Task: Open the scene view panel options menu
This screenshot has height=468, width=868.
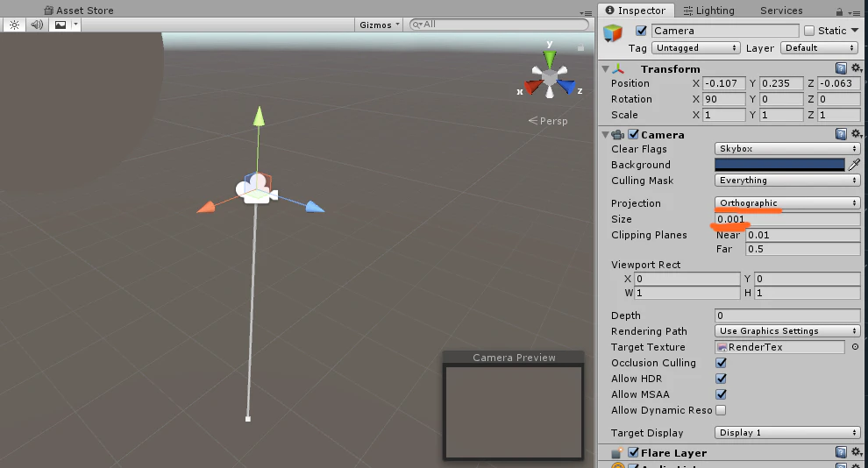Action: point(587,13)
